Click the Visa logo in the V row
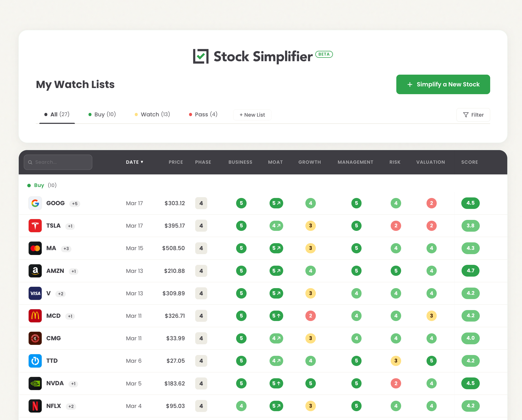This screenshot has width=522, height=420. (x=35, y=293)
